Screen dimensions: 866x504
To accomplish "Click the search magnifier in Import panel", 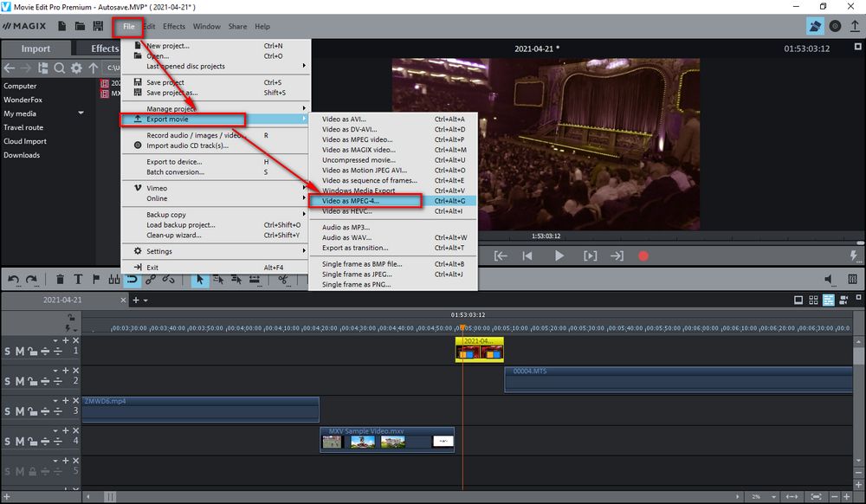I will click(x=59, y=68).
